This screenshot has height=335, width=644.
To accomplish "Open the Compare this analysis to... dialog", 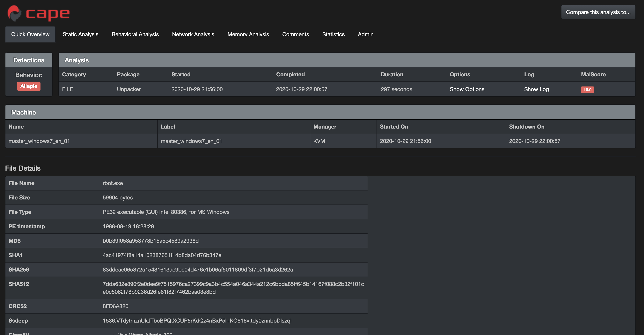I will [598, 12].
